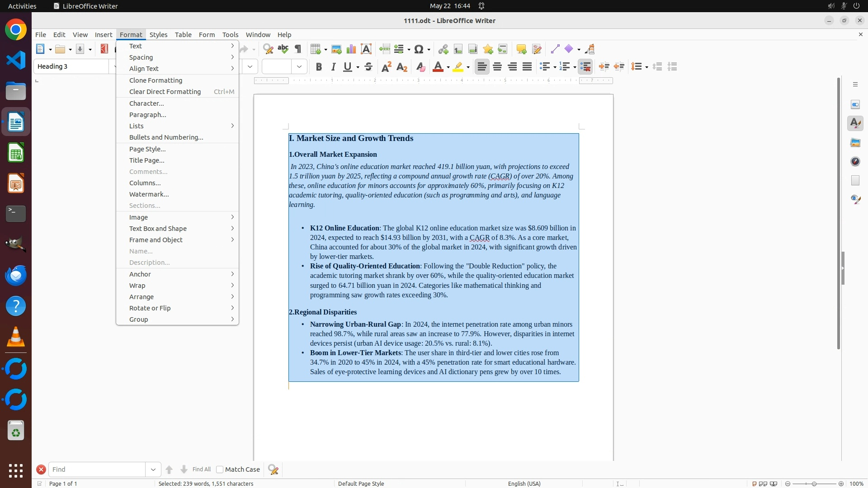Click the Insert Special Character icon
868x488 pixels.
click(x=419, y=49)
